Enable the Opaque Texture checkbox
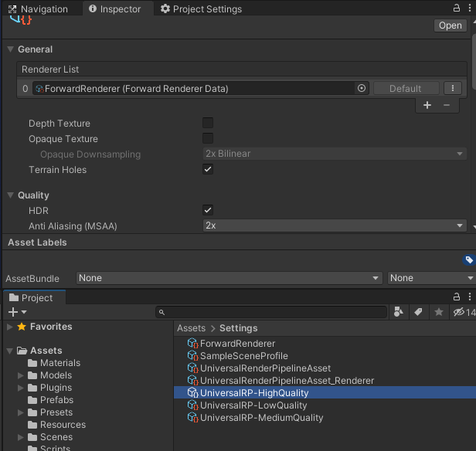This screenshot has width=476, height=451. point(208,138)
